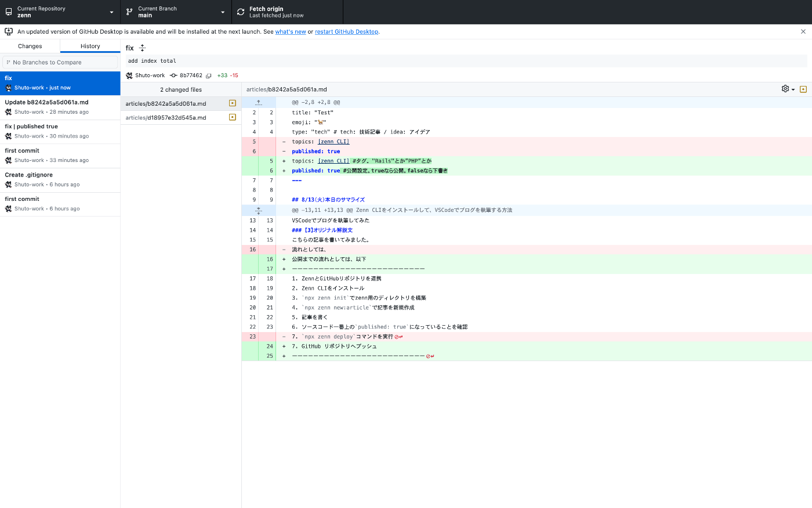This screenshot has width=812, height=508.
Task: Click the Shuto-work author in commit summary
Action: coord(150,75)
